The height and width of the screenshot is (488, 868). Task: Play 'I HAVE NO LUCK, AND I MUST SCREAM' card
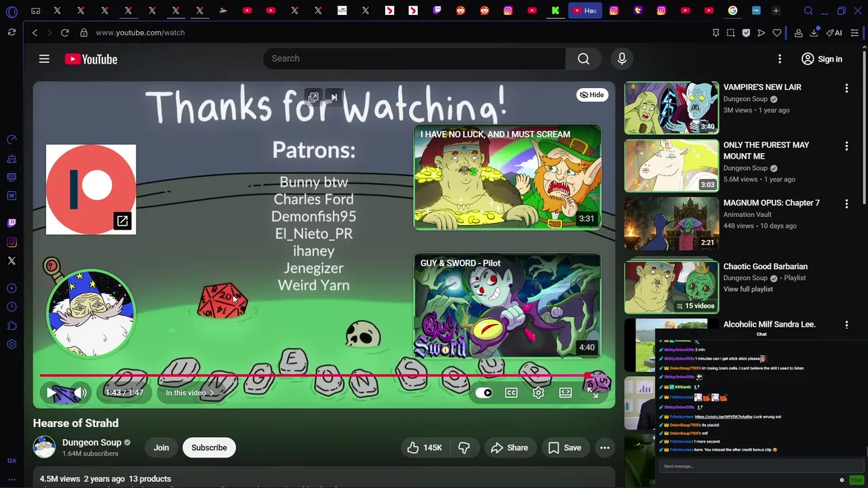click(507, 177)
